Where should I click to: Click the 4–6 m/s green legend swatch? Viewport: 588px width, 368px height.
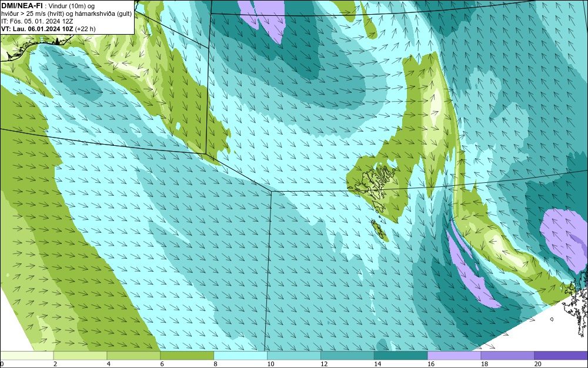point(133,355)
